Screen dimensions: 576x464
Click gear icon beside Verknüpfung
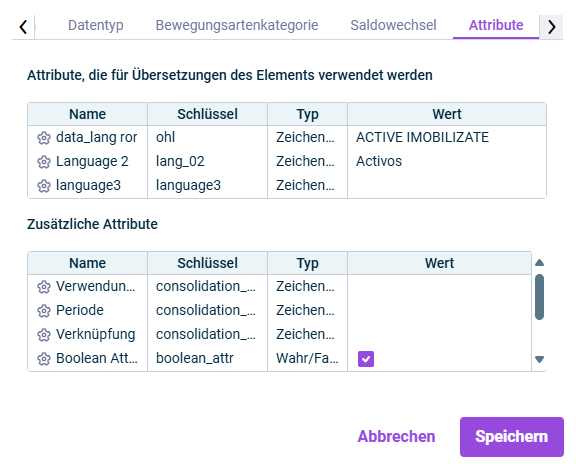[44, 335]
